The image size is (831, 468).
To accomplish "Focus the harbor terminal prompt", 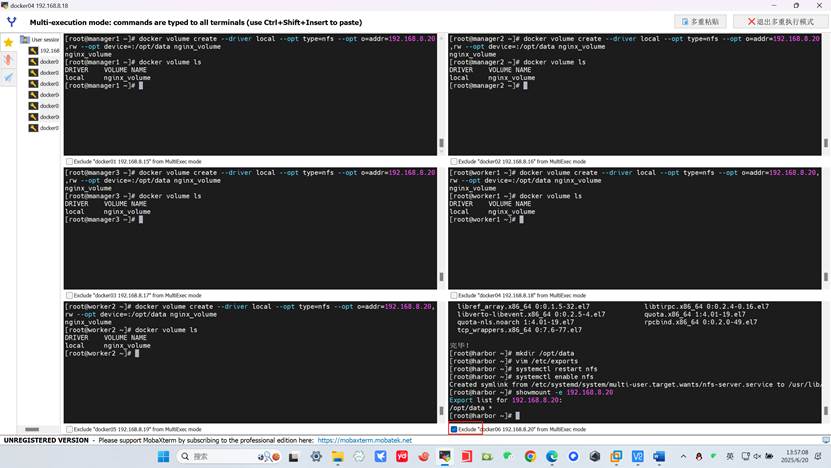I will click(x=484, y=416).
